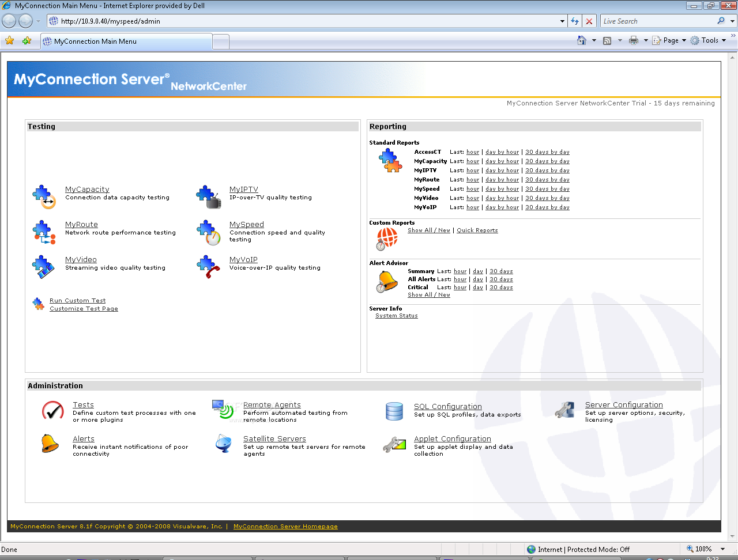Image resolution: width=738 pixels, height=560 pixels.
Task: Click the MyIPTV television icon
Action: pyautogui.click(x=209, y=196)
